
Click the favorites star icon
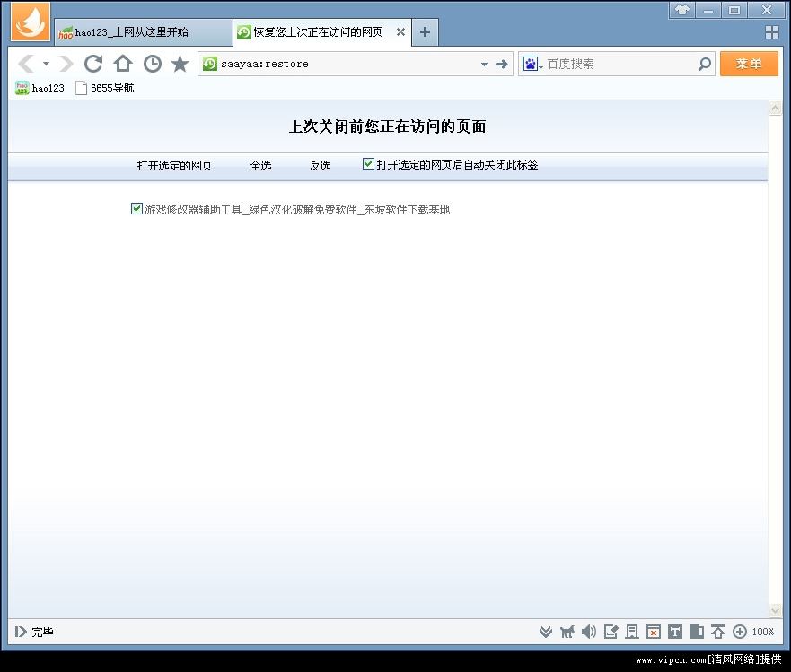[x=180, y=64]
